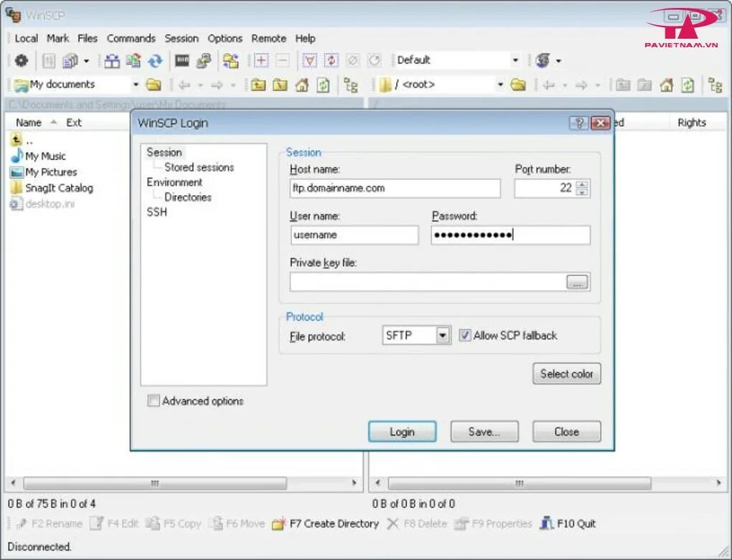The width and height of the screenshot is (732, 560).
Task: Click the dialog's Close button
Action: click(x=566, y=432)
